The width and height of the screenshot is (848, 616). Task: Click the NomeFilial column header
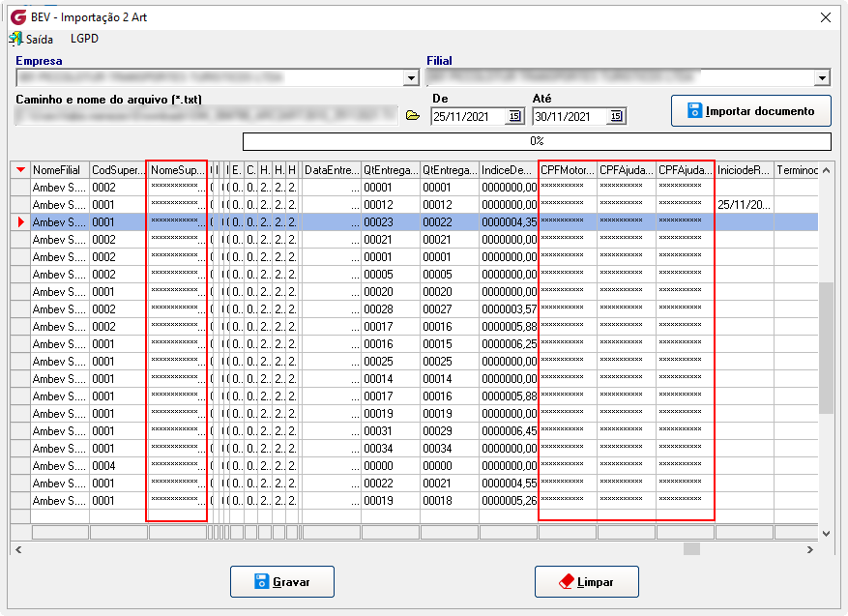[x=60, y=170]
